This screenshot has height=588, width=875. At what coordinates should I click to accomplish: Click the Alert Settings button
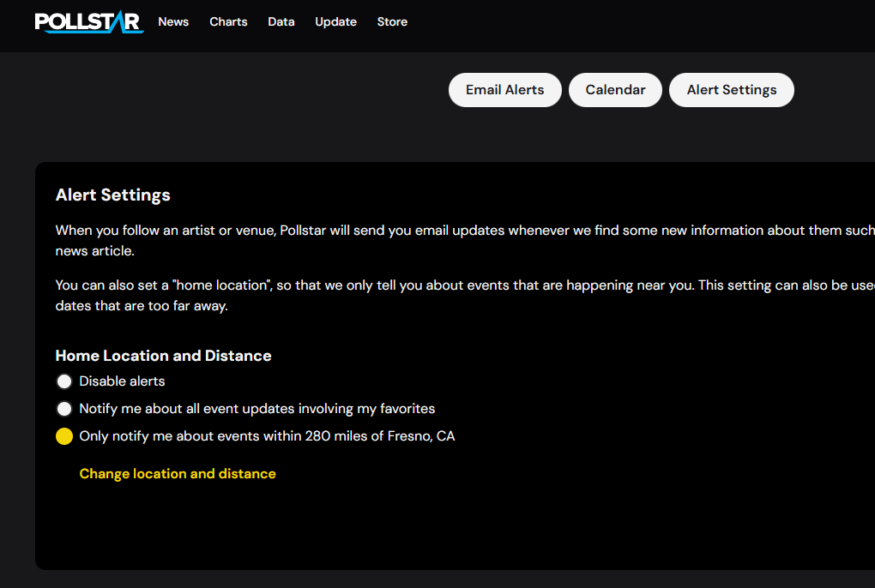click(x=732, y=90)
